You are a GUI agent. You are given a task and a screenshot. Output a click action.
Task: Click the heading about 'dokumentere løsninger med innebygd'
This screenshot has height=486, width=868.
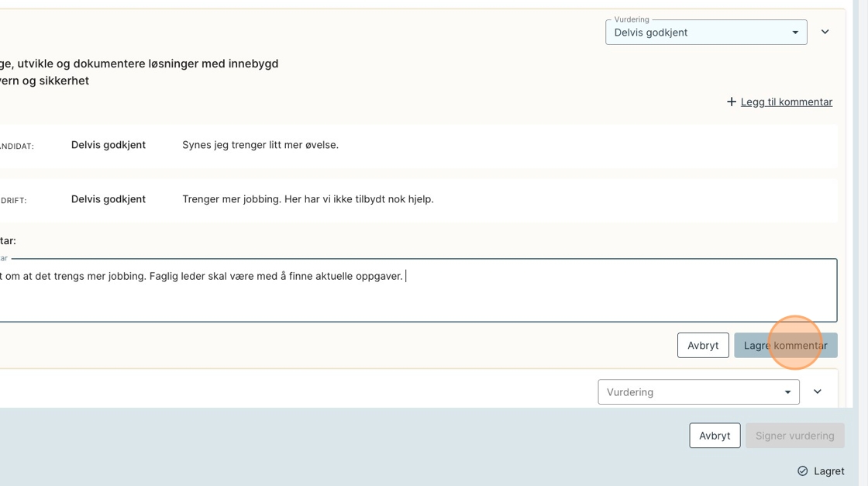139,64
